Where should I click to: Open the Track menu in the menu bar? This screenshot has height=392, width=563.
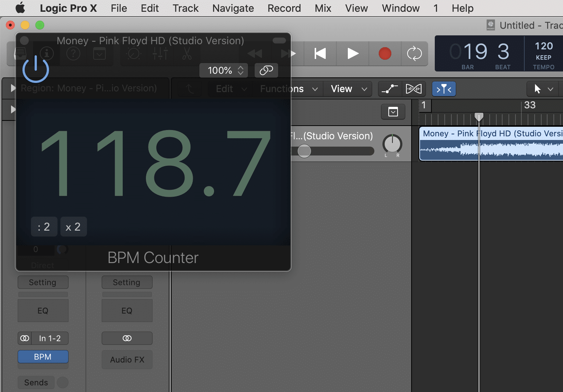click(x=185, y=8)
